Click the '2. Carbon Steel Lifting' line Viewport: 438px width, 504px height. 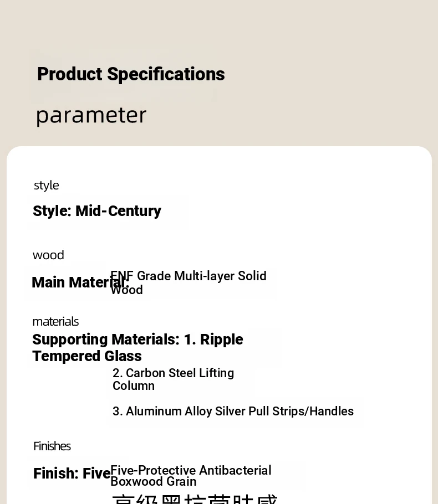point(173,373)
